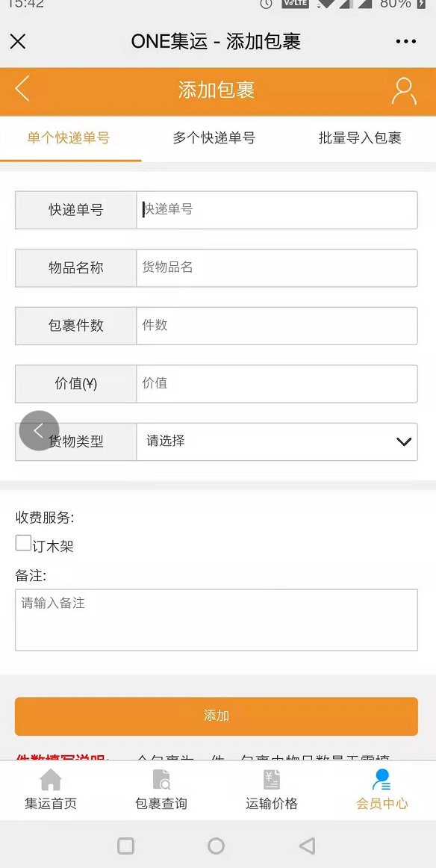Tap the orange back arrow in header
Viewport: 436px width, 868px height.
coord(22,89)
